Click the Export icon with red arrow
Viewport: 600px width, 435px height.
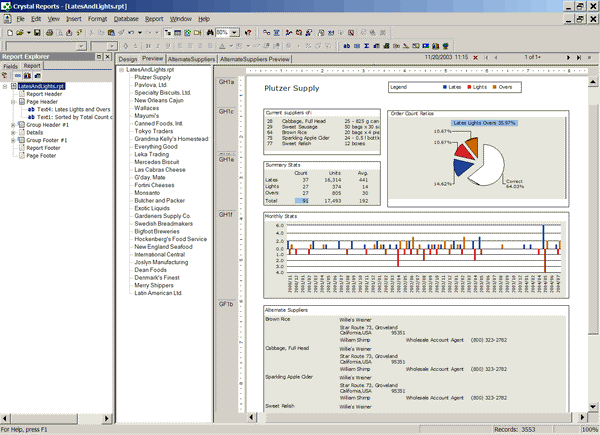tap(69, 33)
